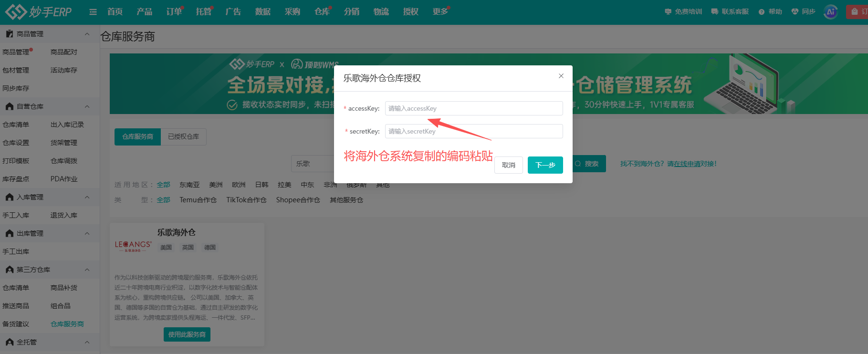Screen dimensions: 868x354
Task: Select 全部 in 适用地区 filter
Action: pyautogui.click(x=163, y=185)
